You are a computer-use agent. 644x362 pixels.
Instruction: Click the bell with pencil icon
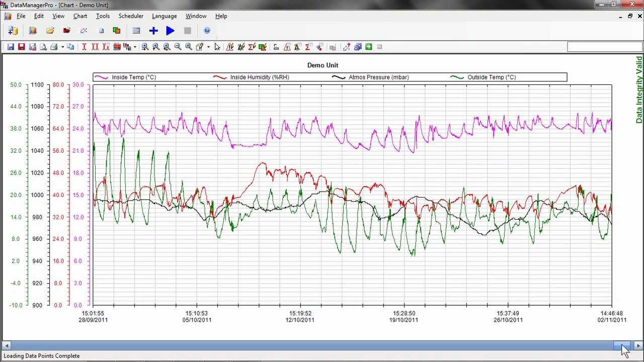pyautogui.click(x=241, y=47)
